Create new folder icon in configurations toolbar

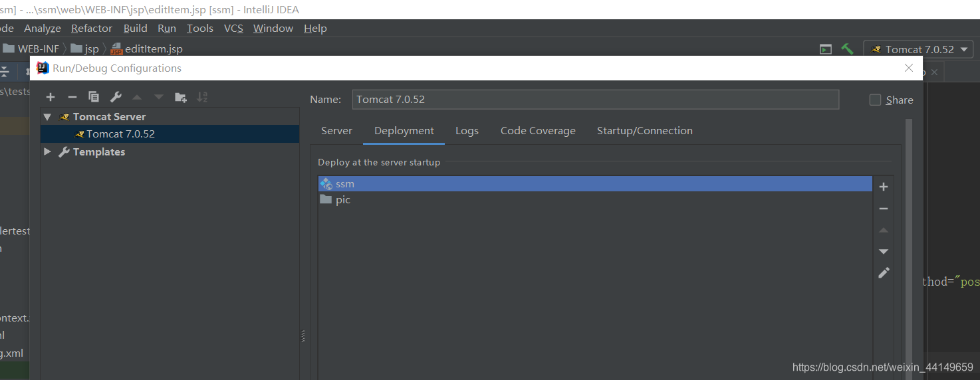coord(180,97)
